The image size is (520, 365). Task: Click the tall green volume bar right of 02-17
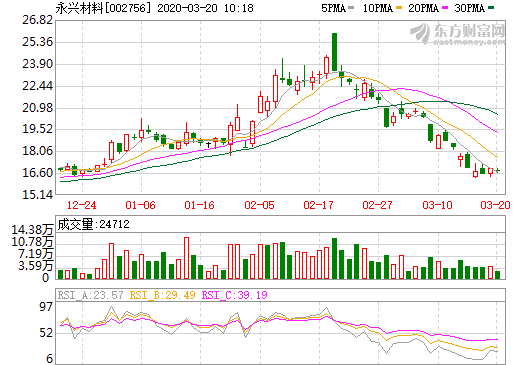[334, 258]
